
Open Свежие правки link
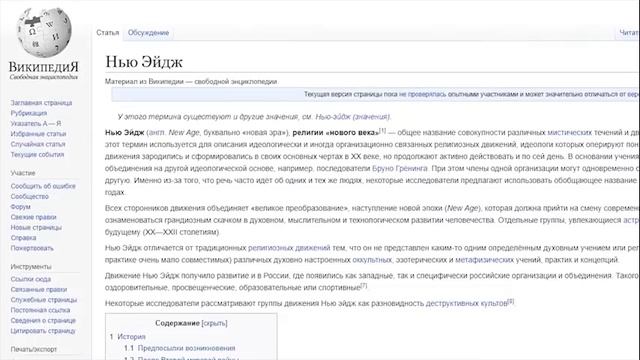33,217
